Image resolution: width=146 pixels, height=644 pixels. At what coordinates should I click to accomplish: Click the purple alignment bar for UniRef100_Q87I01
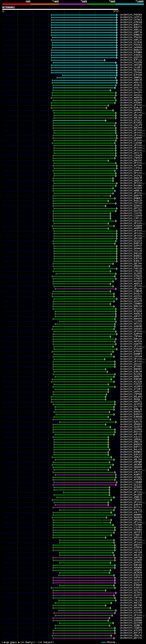84,638
